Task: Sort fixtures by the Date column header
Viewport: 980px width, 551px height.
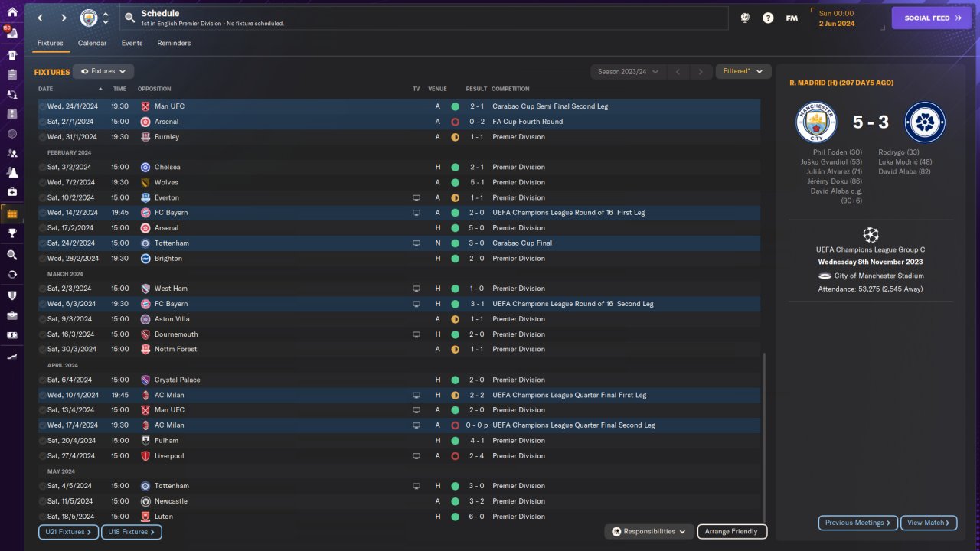Action: coord(46,89)
